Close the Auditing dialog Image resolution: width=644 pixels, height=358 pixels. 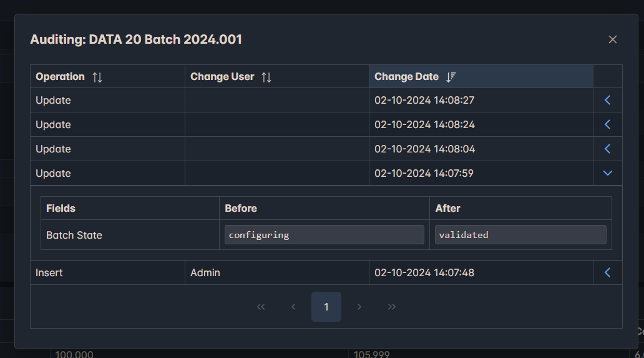[612, 39]
